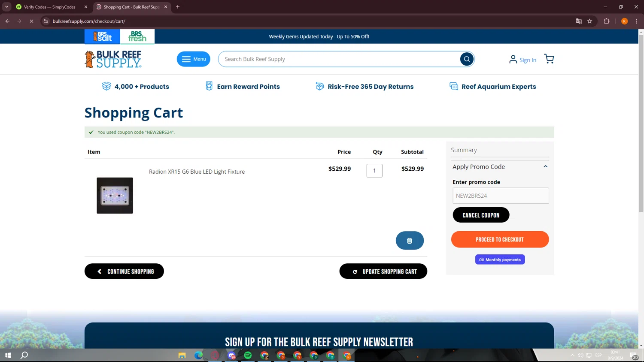The image size is (644, 362).
Task: Close the Verify Codes tab
Action: pyautogui.click(x=86, y=7)
